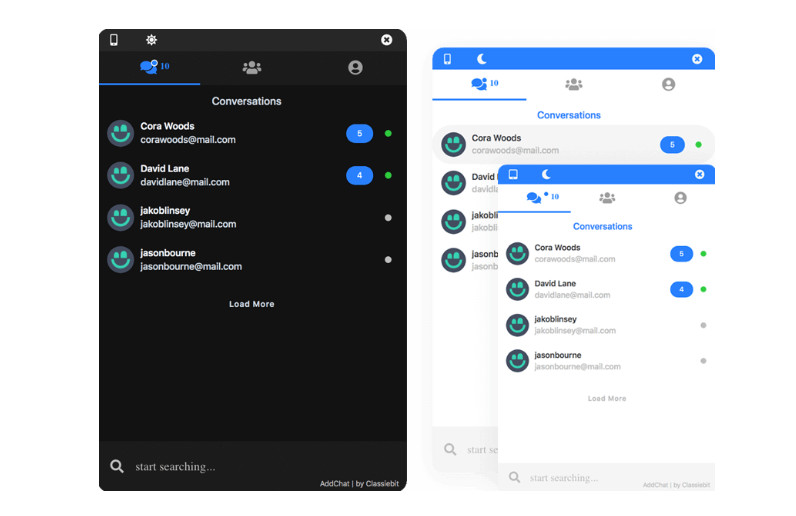796x516 pixels.
Task: Switch to groups tab in back light window
Action: click(574, 84)
